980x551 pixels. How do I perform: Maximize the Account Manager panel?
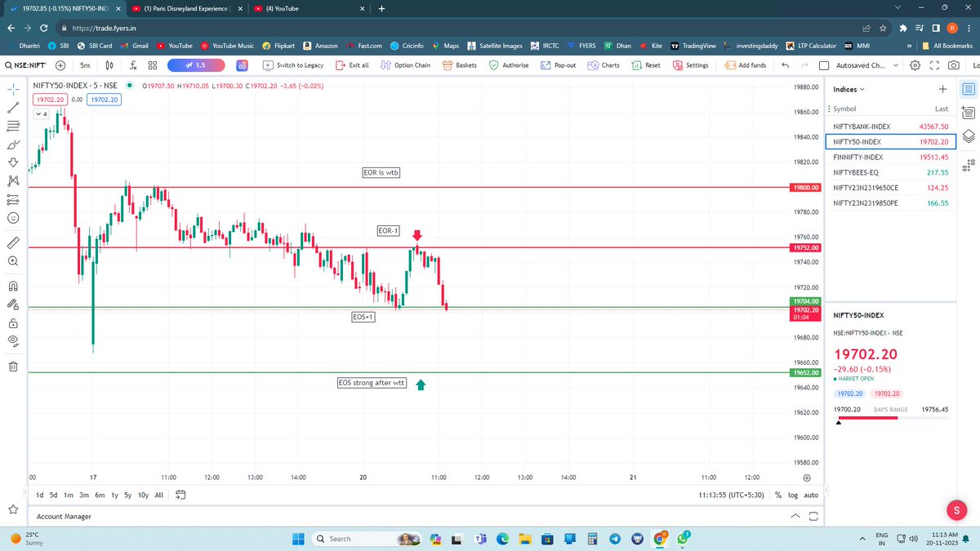pos(813,517)
